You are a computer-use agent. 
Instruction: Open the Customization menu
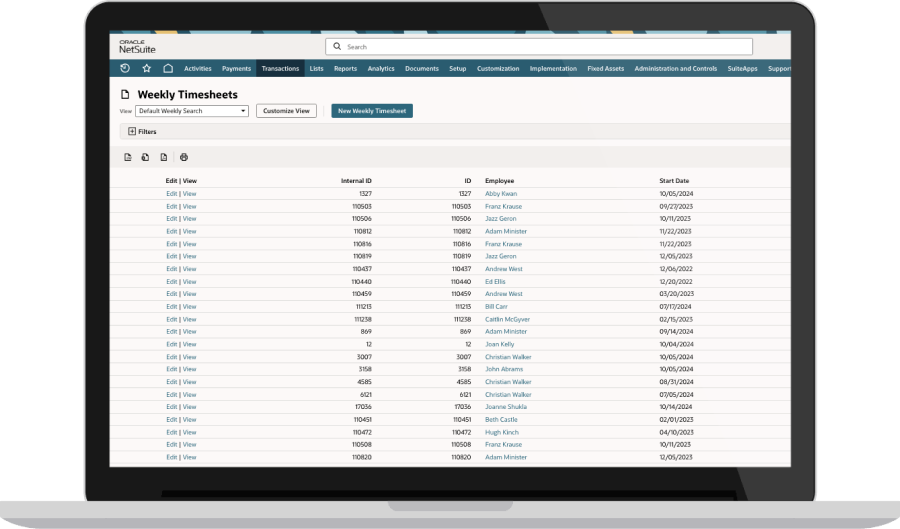tap(498, 69)
